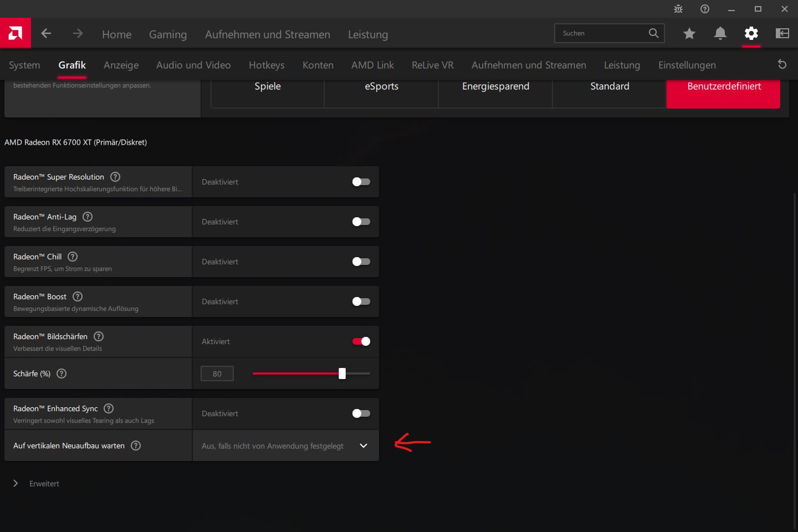Open the help question mark in title bar
This screenshot has width=798, height=532.
705,9
